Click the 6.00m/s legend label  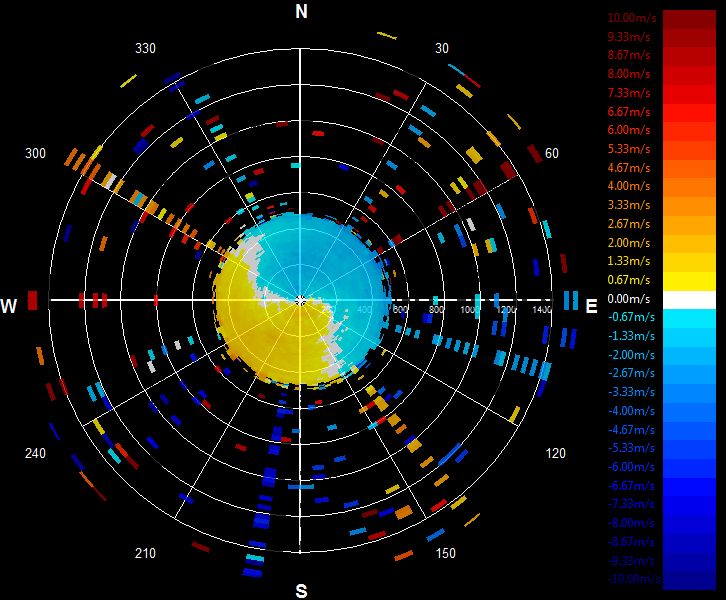[629, 130]
